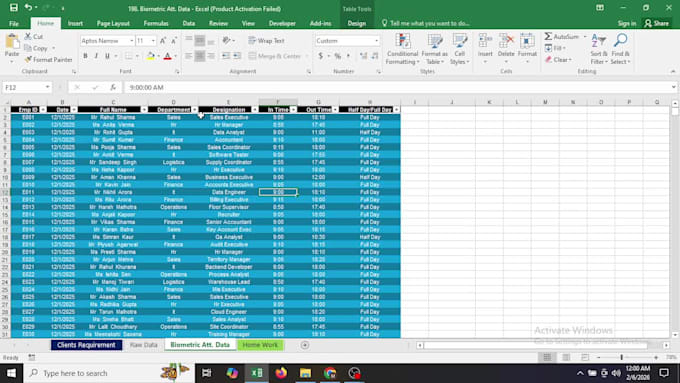Click the Delete cells icon
This screenshot has height=383, width=680.
point(506,41)
